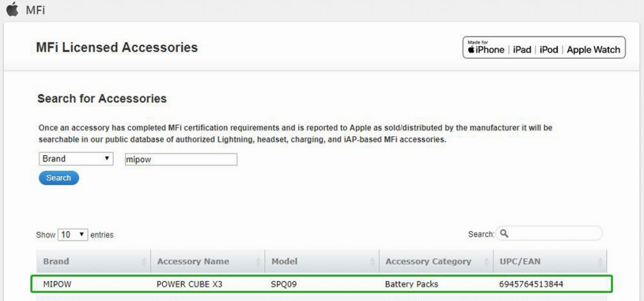Click the Battery Packs category cell
This screenshot has width=644, height=301.
point(412,284)
